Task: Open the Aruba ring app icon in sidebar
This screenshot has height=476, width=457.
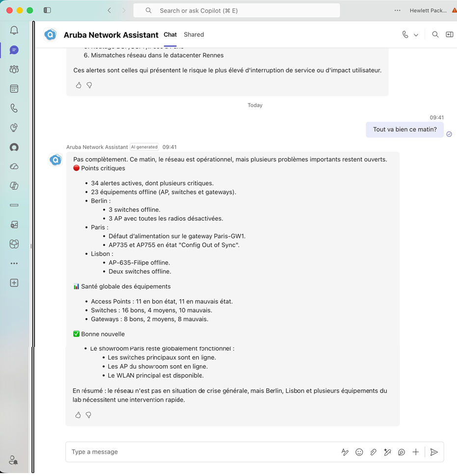Action: (x=14, y=147)
